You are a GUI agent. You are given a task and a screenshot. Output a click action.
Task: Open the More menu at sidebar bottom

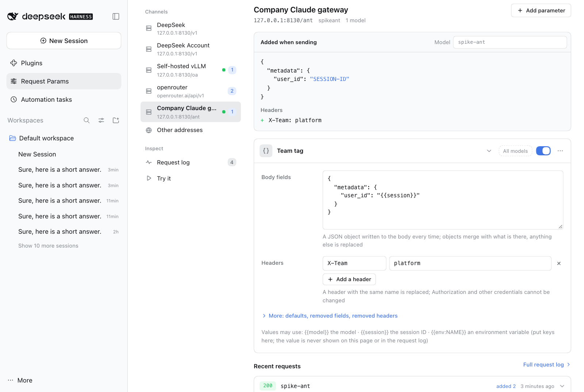(20, 380)
